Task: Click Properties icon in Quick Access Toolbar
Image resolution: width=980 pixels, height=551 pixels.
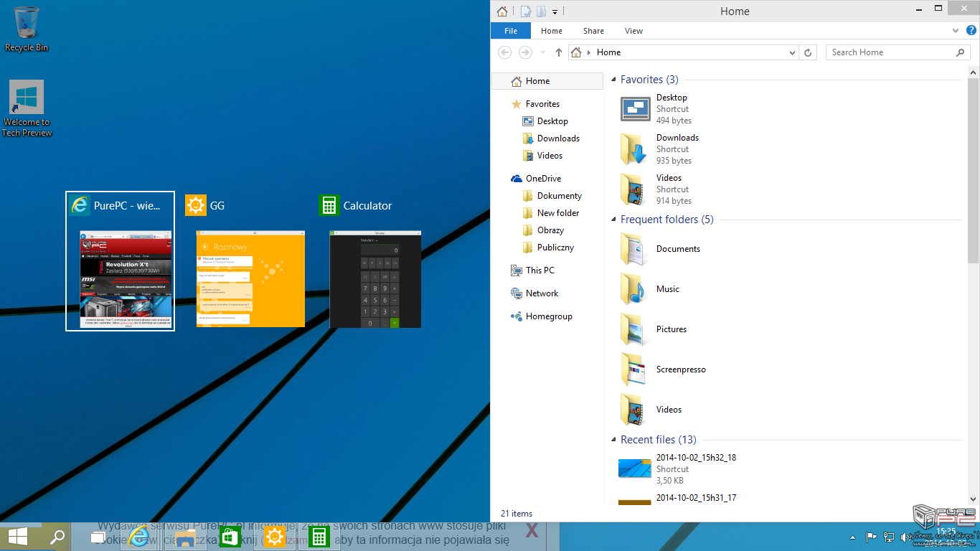Action: (524, 11)
